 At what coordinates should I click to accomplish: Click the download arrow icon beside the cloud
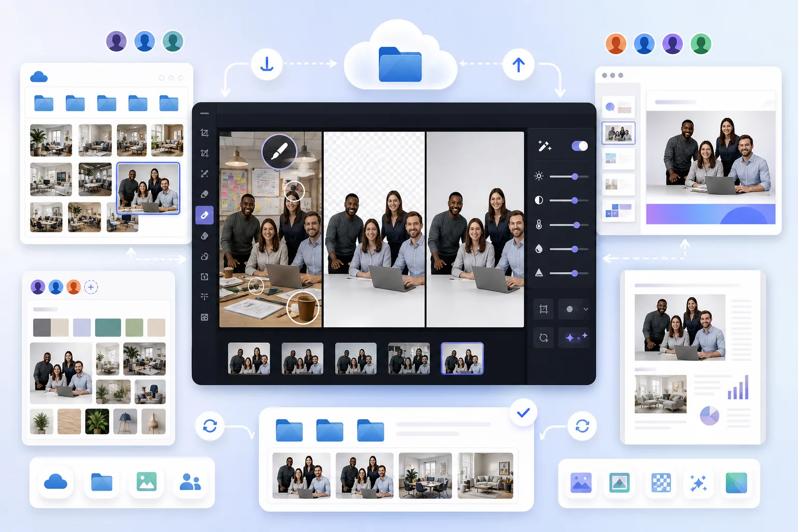(267, 64)
